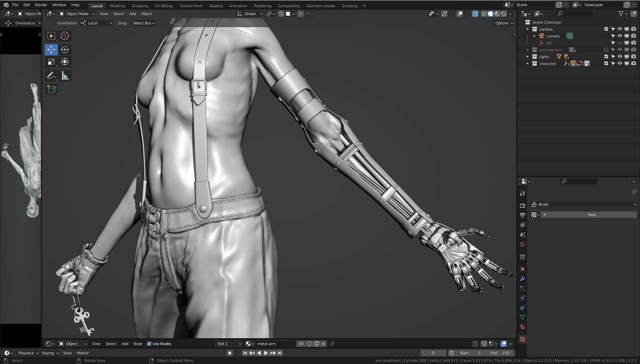Viewport: 640px width, 364px height.
Task: Hide the lights collection in the viewport
Action: coord(619,56)
